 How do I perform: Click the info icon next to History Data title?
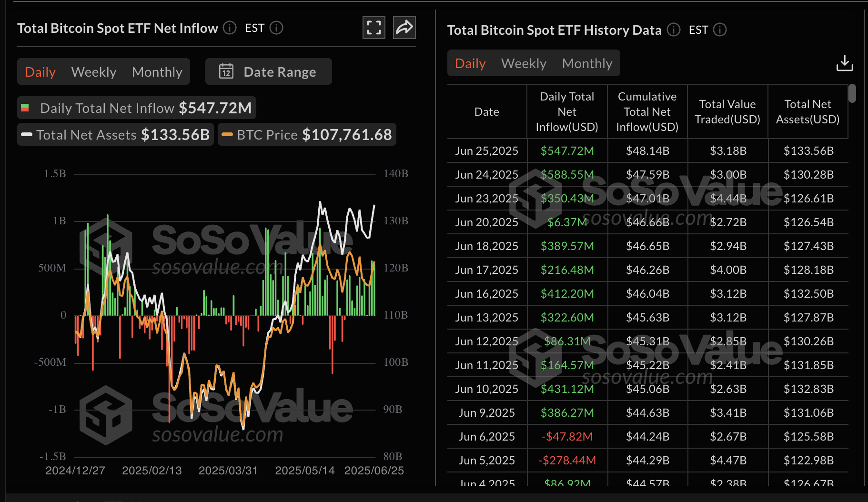coord(674,30)
